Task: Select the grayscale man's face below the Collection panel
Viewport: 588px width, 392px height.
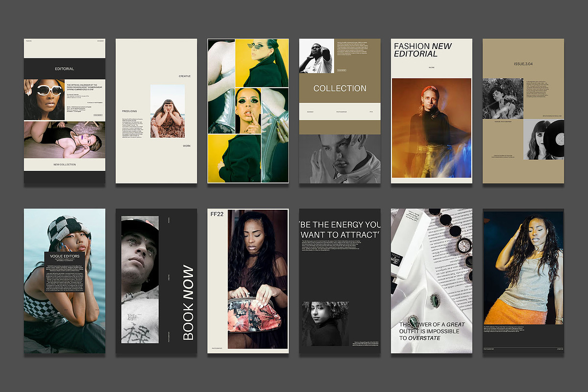Action: 340,159
